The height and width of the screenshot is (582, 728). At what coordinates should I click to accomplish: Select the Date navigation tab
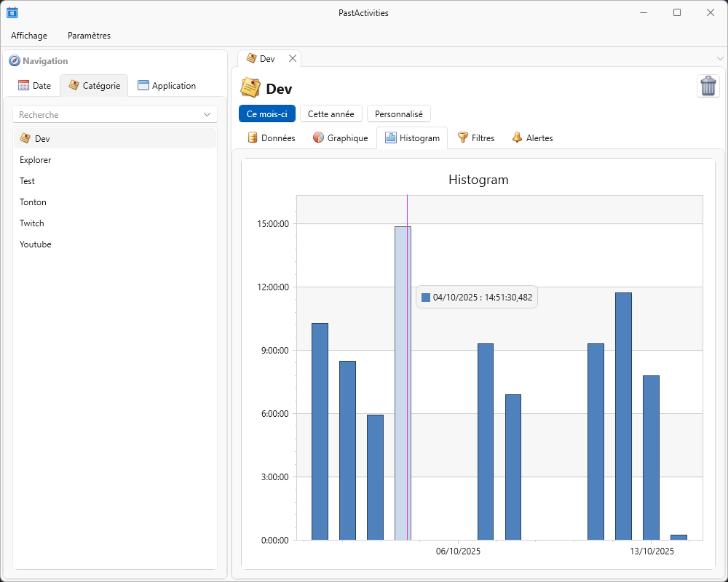point(35,86)
